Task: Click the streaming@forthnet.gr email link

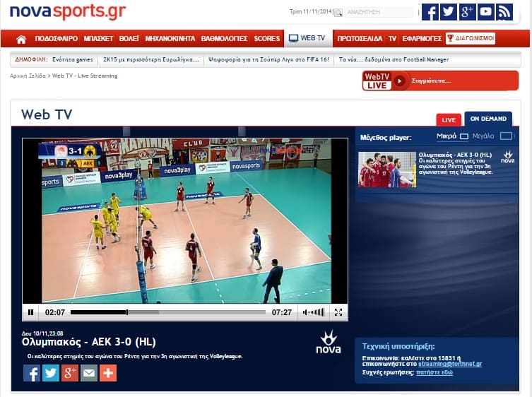Action: click(449, 364)
